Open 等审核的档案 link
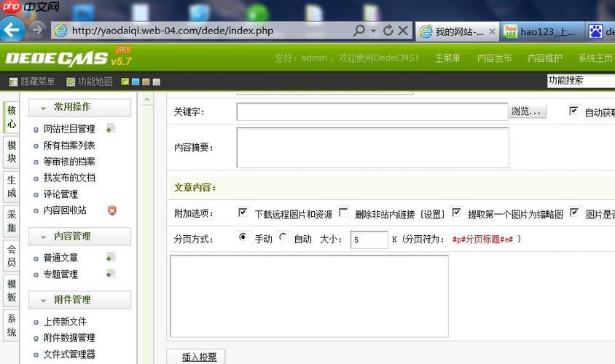The width and height of the screenshot is (615, 364). (x=69, y=162)
